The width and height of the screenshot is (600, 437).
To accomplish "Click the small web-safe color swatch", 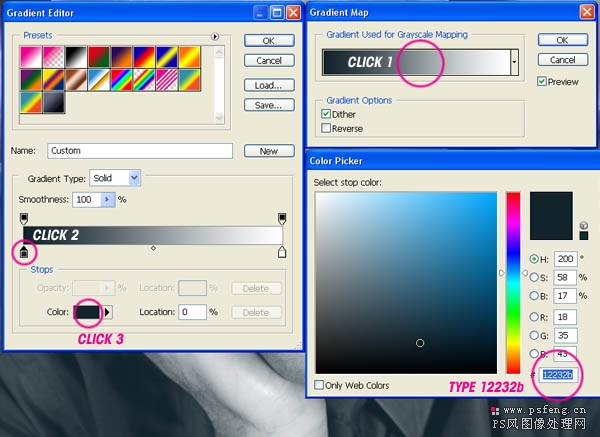I will click(x=584, y=236).
